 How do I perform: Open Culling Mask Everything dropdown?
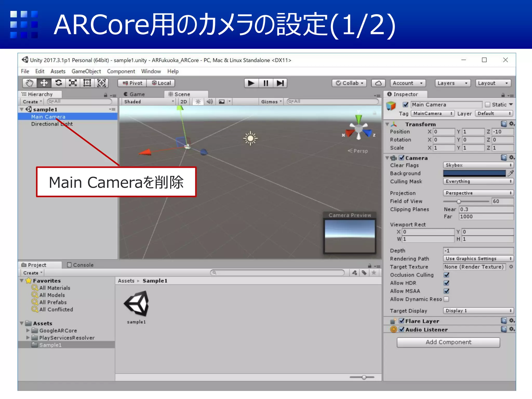pyautogui.click(x=478, y=181)
